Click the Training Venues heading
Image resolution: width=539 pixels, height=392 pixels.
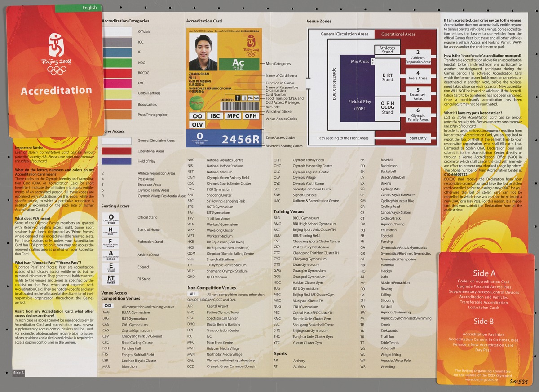coord(289,211)
